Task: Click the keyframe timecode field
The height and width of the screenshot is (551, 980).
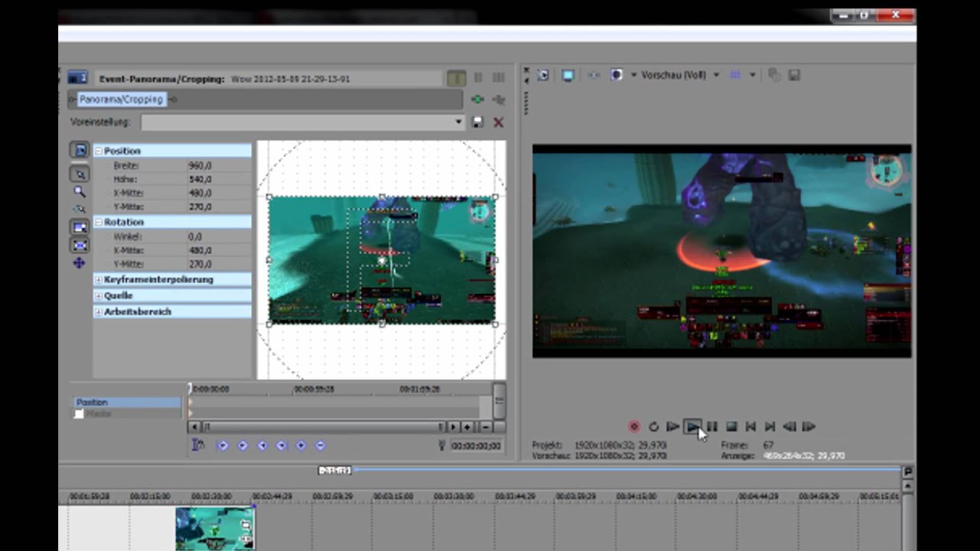Action: [x=476, y=445]
